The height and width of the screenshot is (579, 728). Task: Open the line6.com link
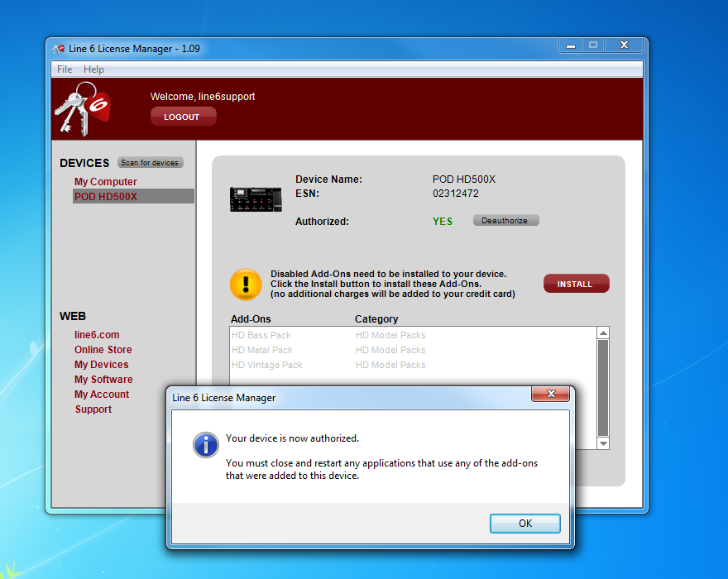click(97, 335)
